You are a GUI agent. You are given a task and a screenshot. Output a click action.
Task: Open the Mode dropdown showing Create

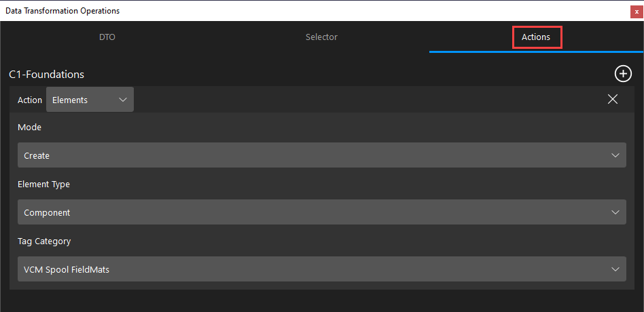pos(321,155)
